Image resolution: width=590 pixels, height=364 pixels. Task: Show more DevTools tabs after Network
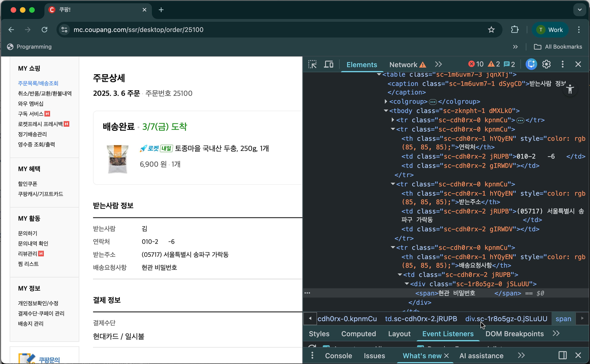(x=438, y=64)
